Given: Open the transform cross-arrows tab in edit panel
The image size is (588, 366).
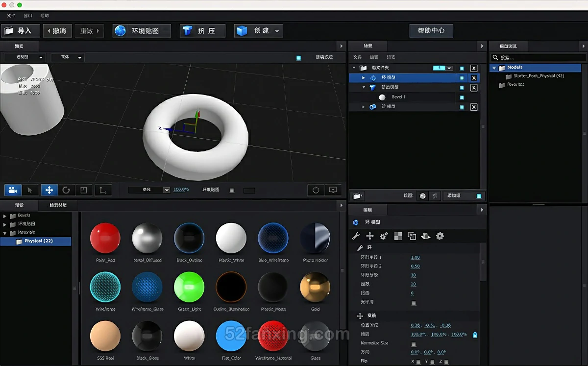Looking at the screenshot, I should (370, 236).
